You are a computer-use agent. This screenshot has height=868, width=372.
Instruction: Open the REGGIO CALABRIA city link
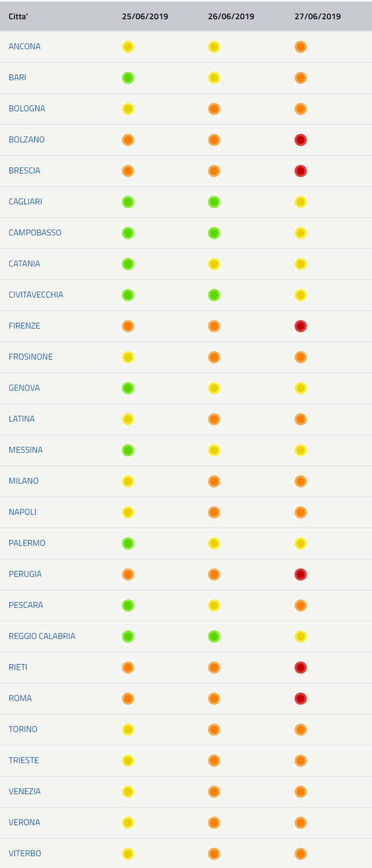(42, 636)
